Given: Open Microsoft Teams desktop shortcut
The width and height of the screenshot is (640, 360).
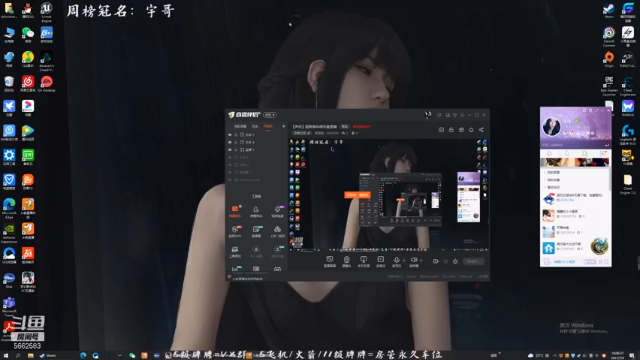Looking at the screenshot, I should click(x=9, y=304).
